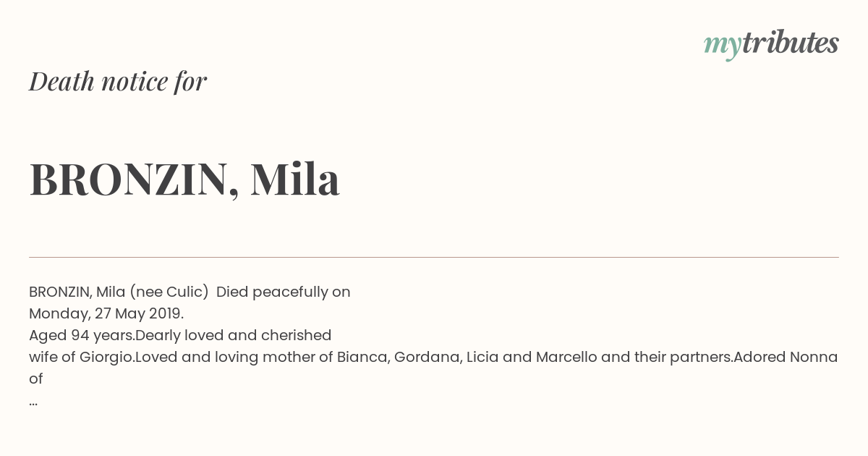Click the lone "of" line near the bottom

click(x=36, y=379)
